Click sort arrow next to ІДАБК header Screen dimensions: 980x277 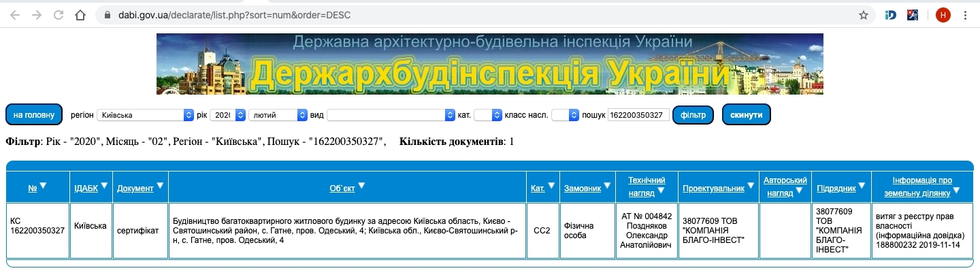[104, 186]
